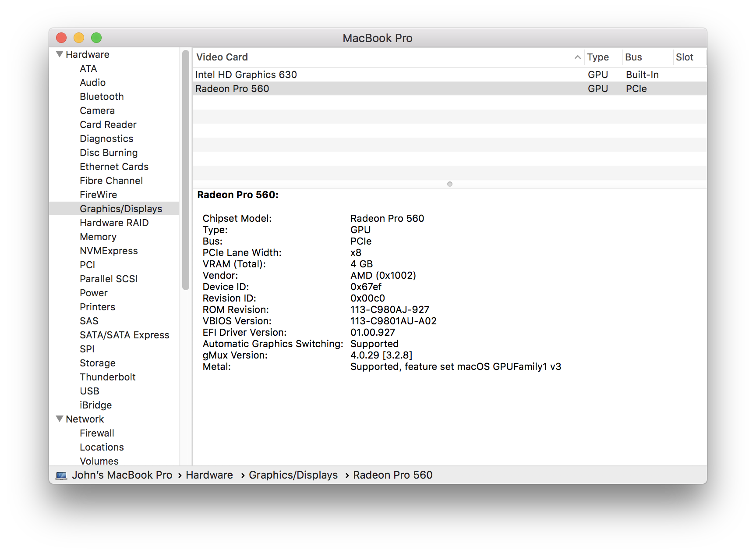Select Thunderbolt in the sidebar
The width and height of the screenshot is (756, 554).
point(108,377)
